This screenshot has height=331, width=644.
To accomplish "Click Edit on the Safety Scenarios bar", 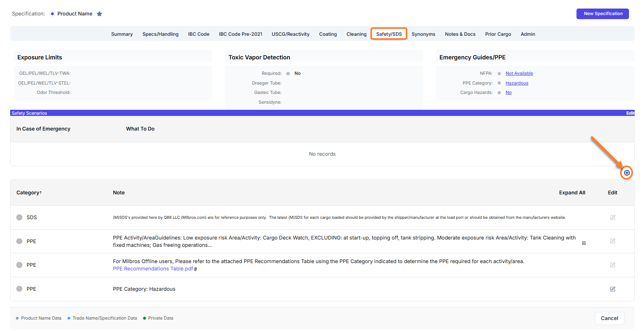I will point(630,113).
